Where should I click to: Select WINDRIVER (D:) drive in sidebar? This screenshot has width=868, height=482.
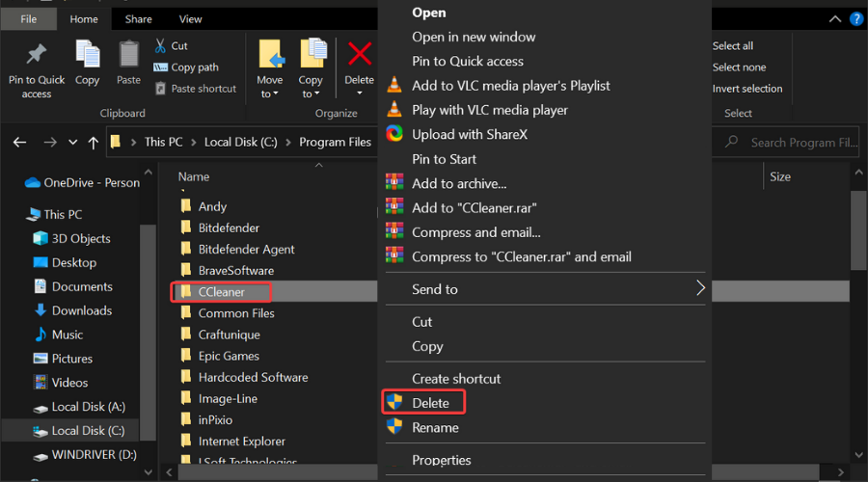[x=85, y=455]
